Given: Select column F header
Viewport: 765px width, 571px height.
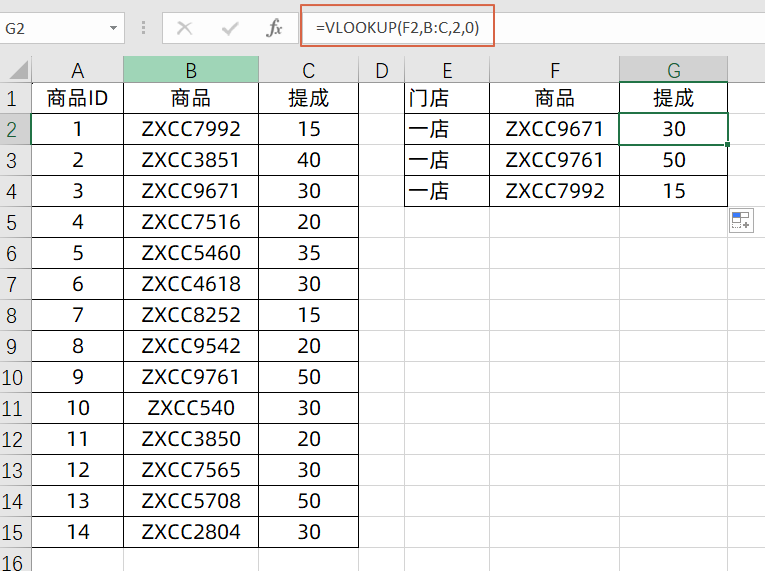Looking at the screenshot, I should 554,70.
